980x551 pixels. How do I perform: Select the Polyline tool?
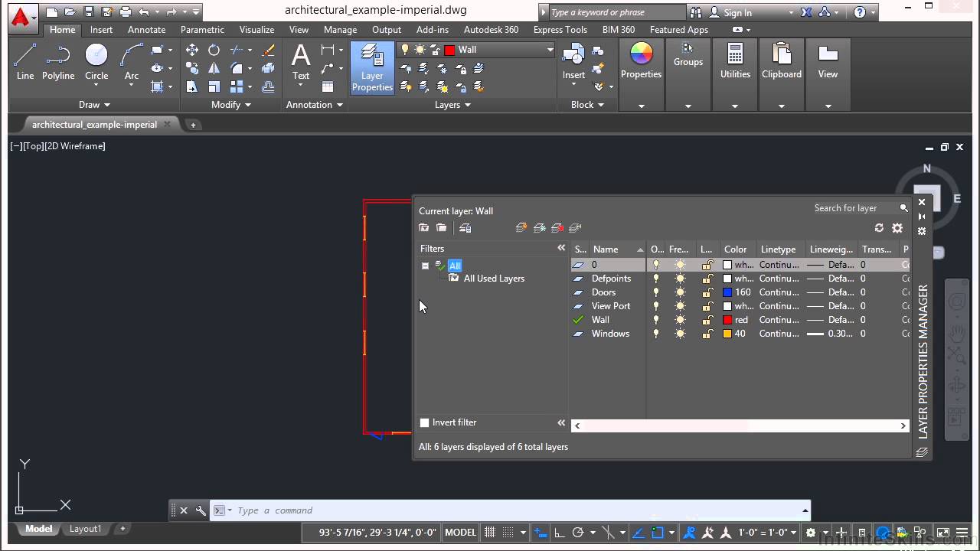click(58, 61)
